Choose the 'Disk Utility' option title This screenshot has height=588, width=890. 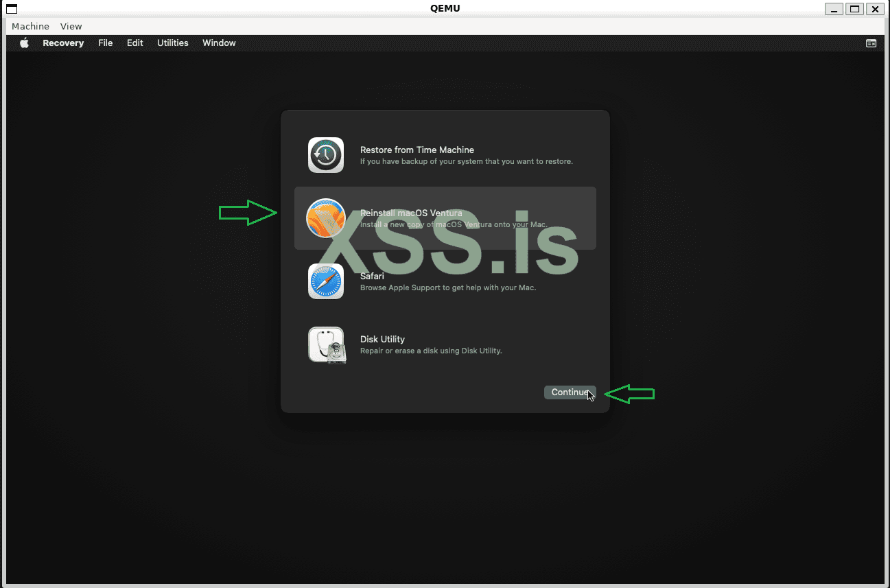[x=382, y=339]
